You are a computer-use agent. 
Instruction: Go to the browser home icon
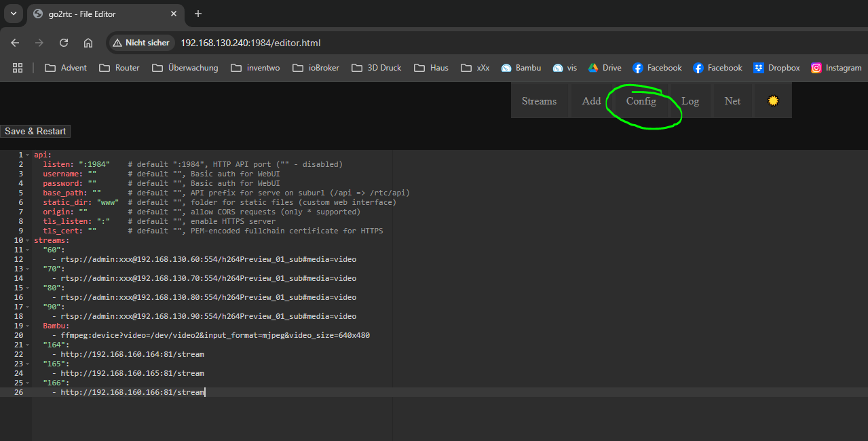click(88, 43)
